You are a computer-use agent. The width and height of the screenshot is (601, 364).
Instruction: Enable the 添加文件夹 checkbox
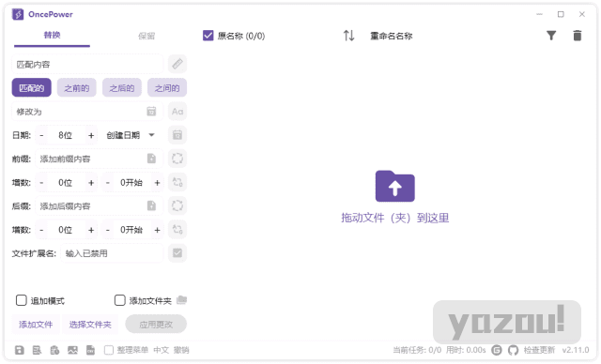120,300
